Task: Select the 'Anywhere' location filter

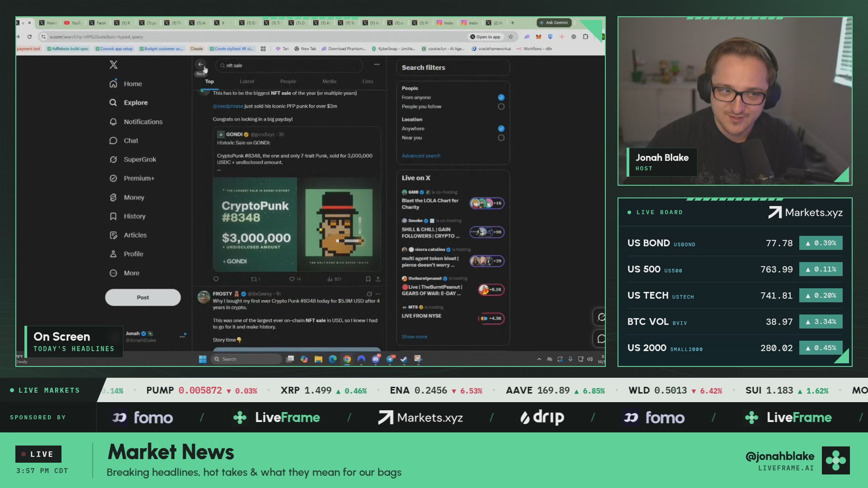Action: [x=501, y=129]
